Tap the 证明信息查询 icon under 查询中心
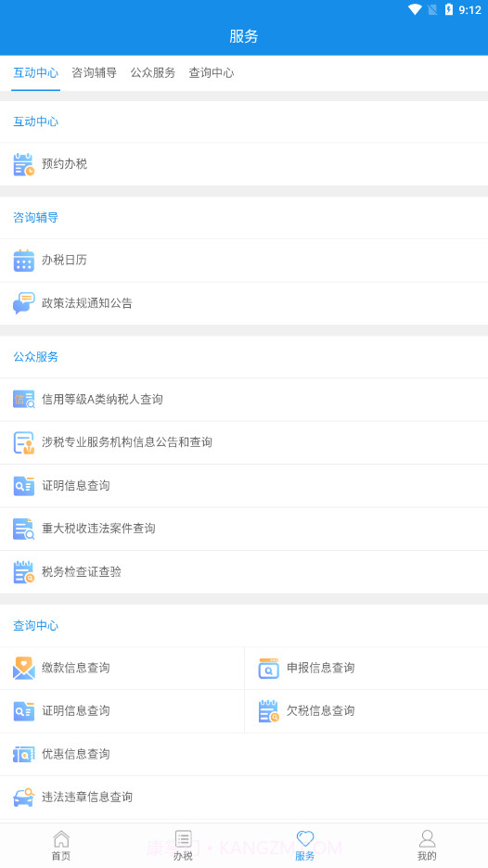 pos(24,710)
